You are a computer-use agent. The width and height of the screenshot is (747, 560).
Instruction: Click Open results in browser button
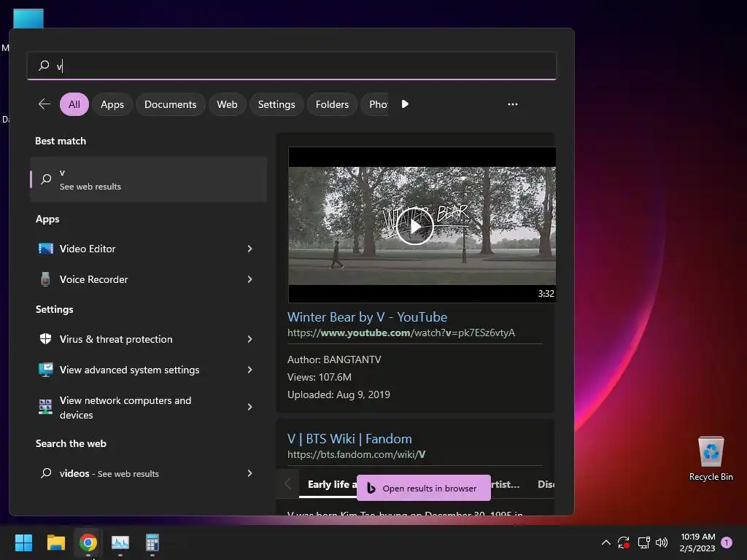click(x=424, y=488)
